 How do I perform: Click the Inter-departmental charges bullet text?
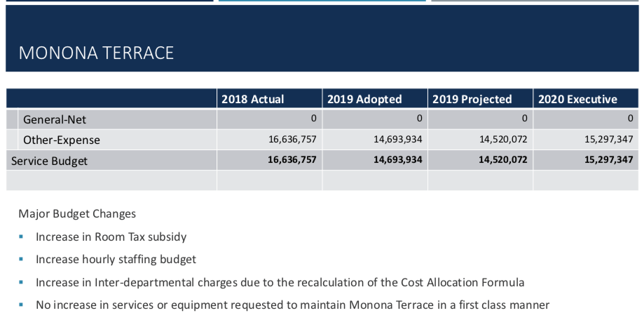280,283
